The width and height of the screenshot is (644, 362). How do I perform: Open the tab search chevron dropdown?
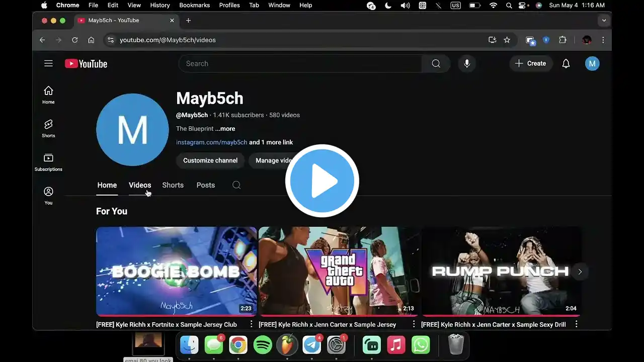[x=604, y=21]
